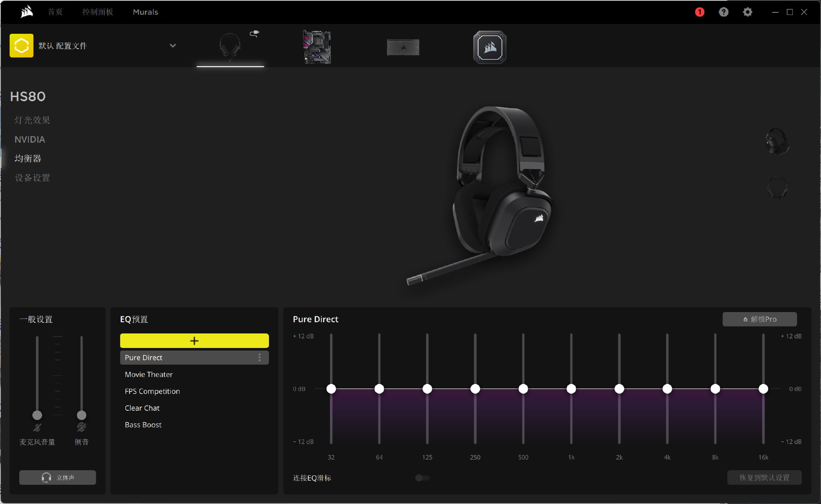Open the stereo sound mode selector
821x504 pixels.
pyautogui.click(x=58, y=477)
